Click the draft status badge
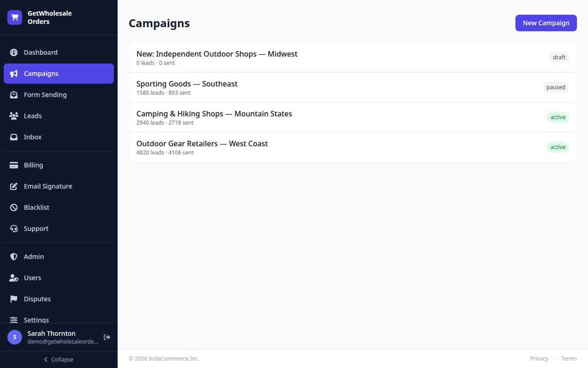The height and width of the screenshot is (368, 588). [x=559, y=57]
